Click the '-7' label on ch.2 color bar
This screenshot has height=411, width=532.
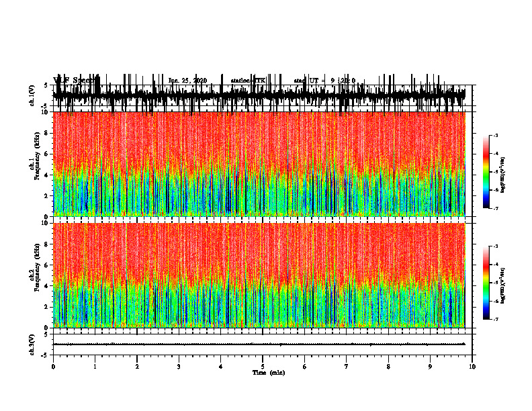(495, 319)
